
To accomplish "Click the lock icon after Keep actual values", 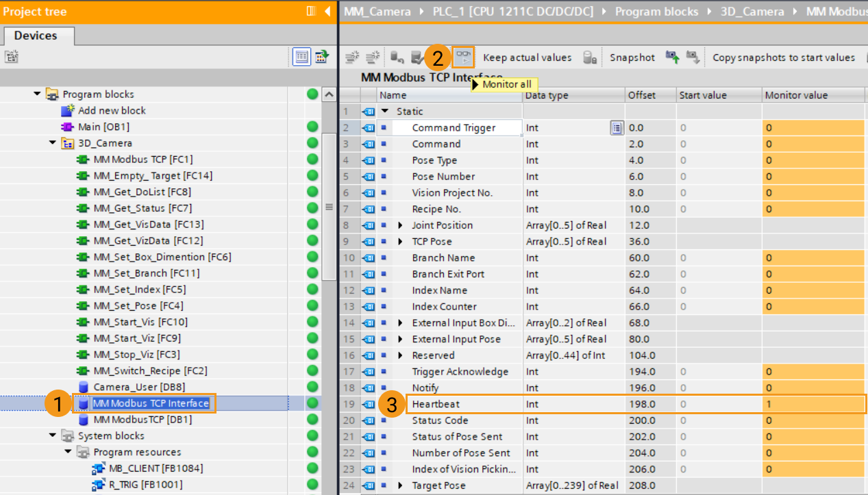I will coord(589,58).
